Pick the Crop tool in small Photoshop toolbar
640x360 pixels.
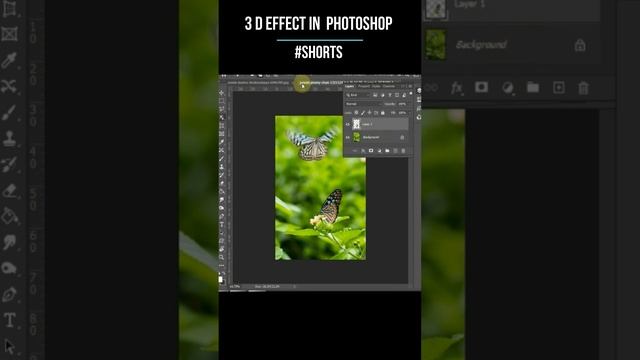click(222, 125)
